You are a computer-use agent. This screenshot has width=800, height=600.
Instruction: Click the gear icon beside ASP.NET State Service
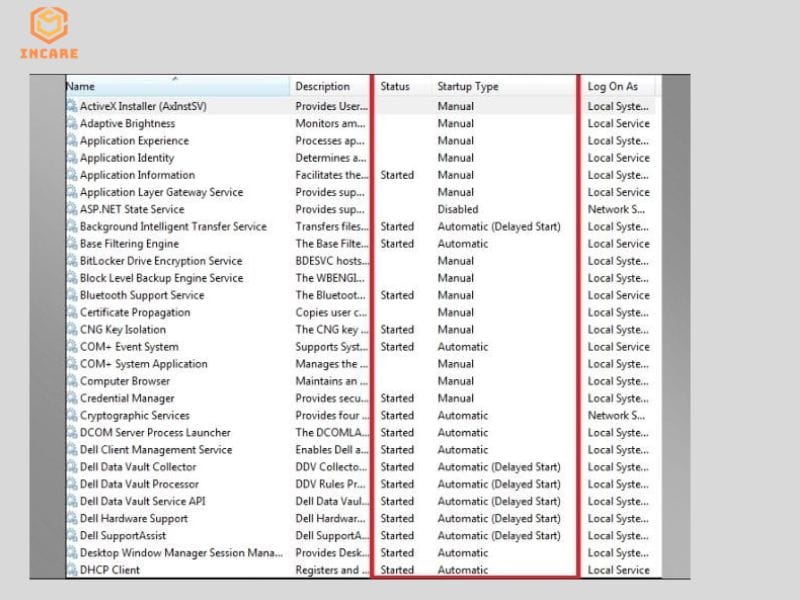pyautogui.click(x=72, y=209)
